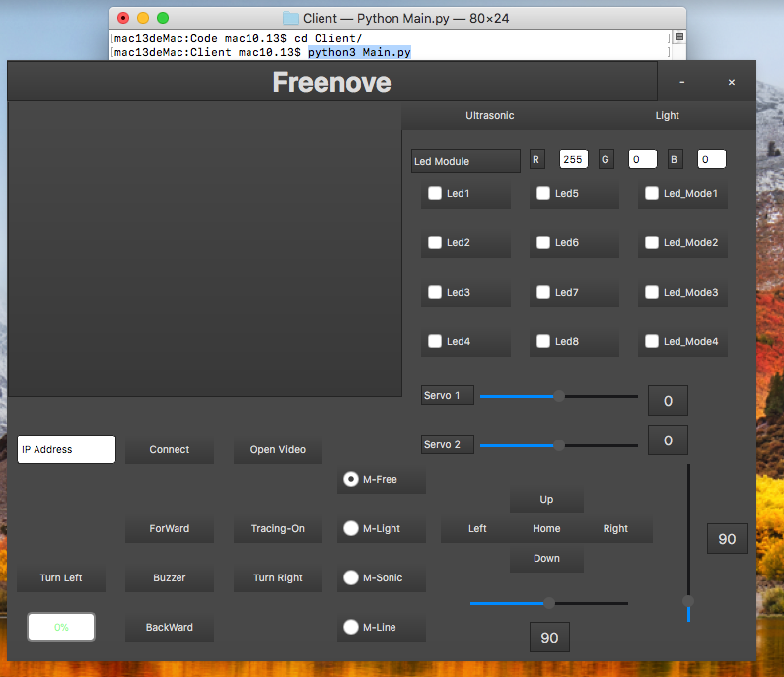
Task: Enable the Led4 checkbox
Action: 435,341
